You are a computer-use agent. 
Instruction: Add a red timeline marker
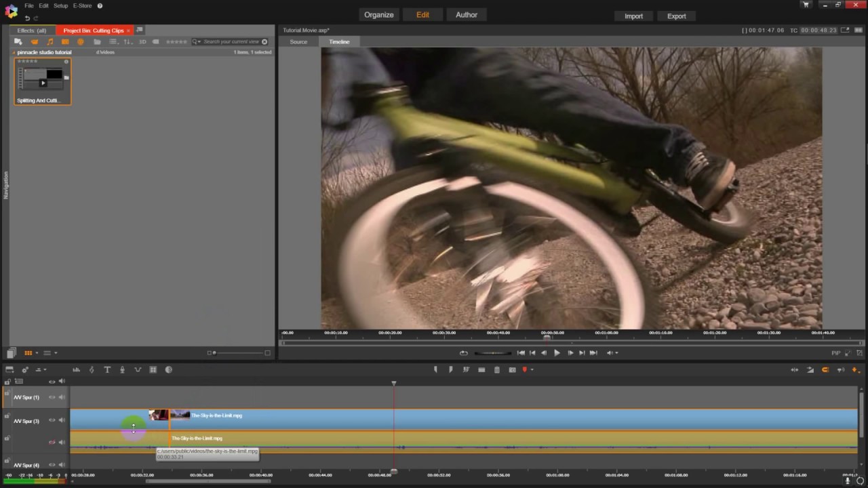pyautogui.click(x=524, y=369)
